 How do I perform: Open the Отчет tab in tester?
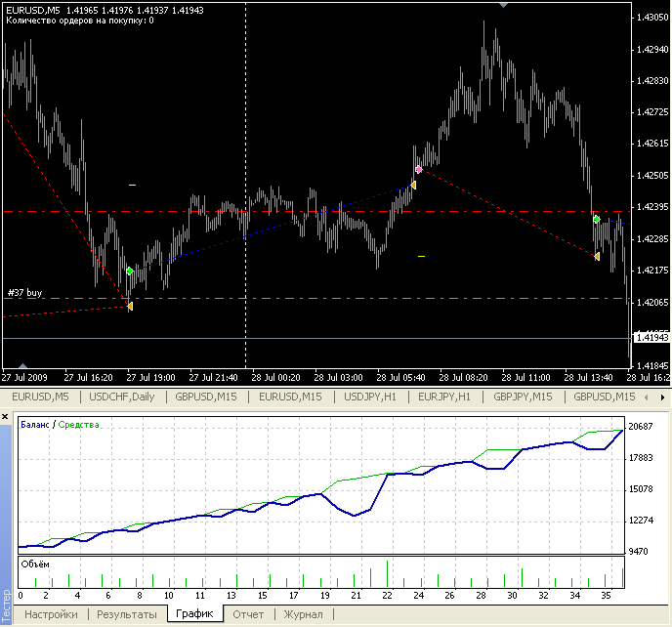(x=248, y=614)
